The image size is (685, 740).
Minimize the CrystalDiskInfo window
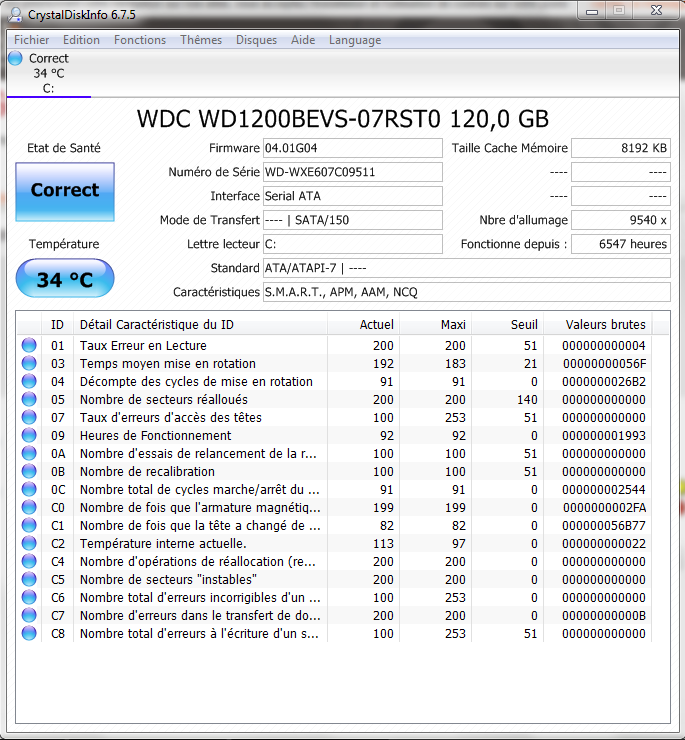click(x=592, y=11)
